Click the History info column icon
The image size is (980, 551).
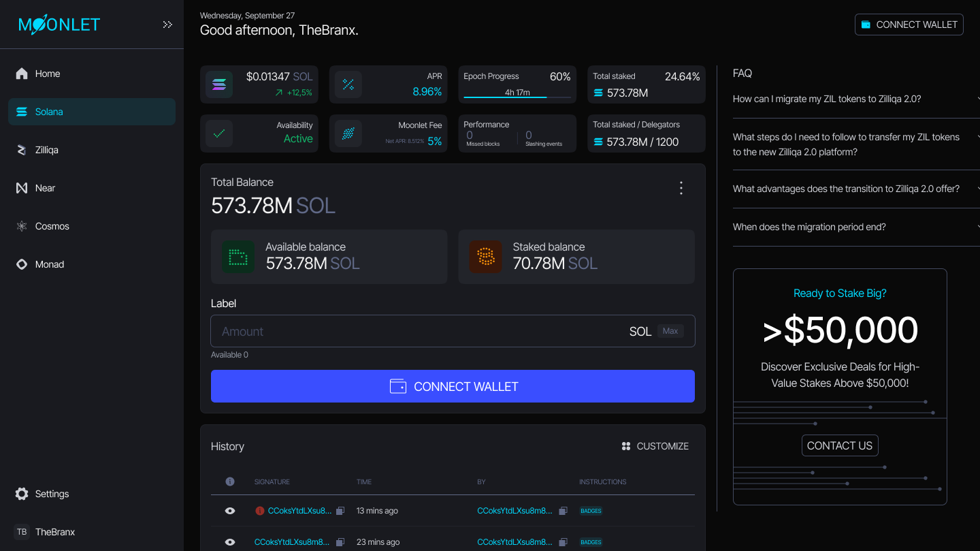coord(230,482)
